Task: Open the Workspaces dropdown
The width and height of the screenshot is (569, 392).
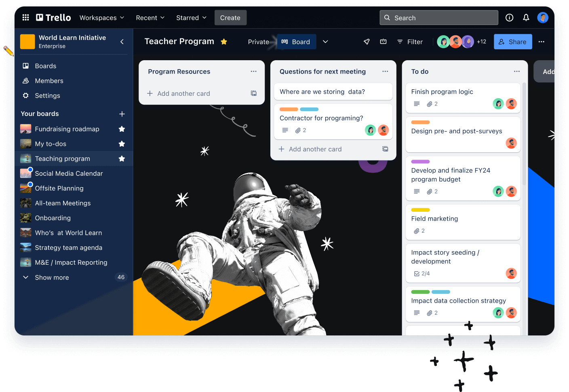Action: pos(102,18)
